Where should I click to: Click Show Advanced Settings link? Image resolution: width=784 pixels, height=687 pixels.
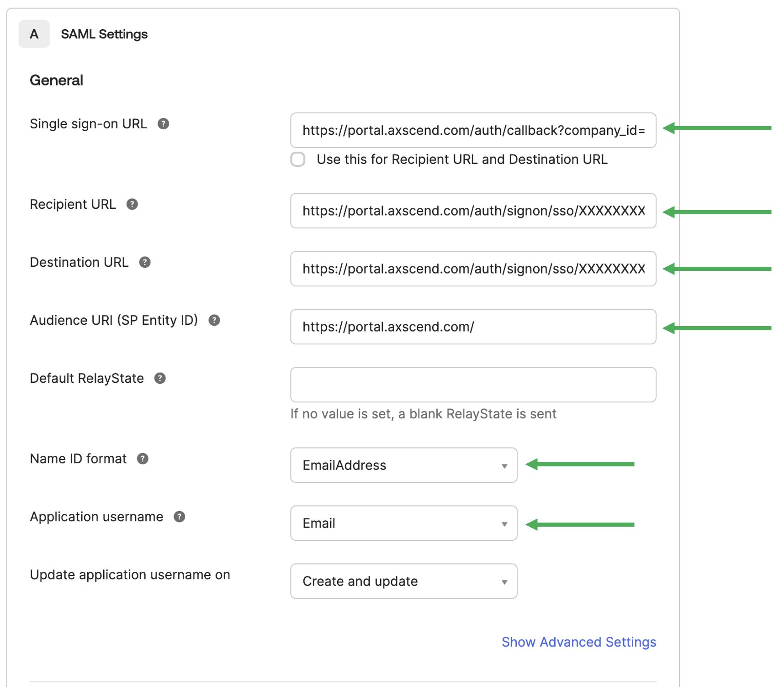578,642
